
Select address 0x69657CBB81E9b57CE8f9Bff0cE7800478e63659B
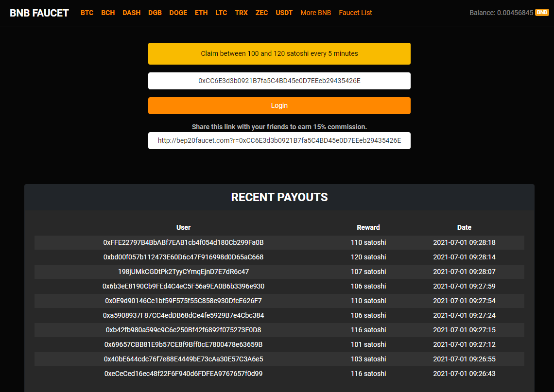[x=183, y=344]
